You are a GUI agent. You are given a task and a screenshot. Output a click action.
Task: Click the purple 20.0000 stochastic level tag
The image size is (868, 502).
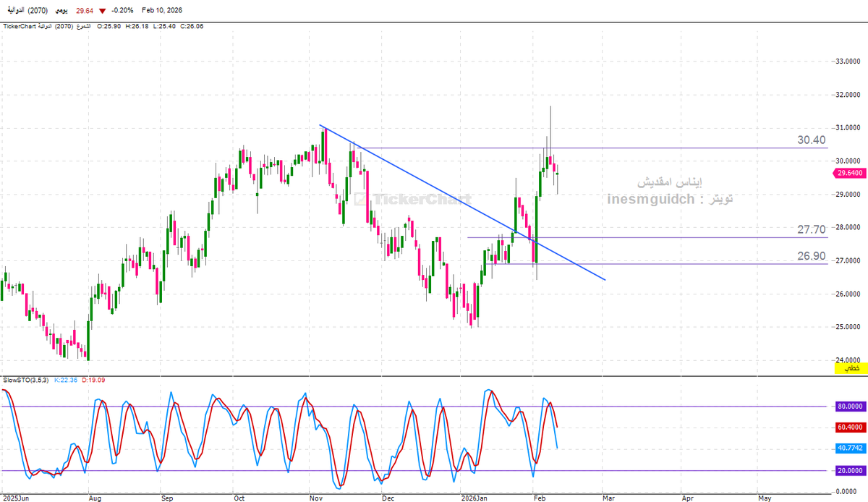point(851,471)
